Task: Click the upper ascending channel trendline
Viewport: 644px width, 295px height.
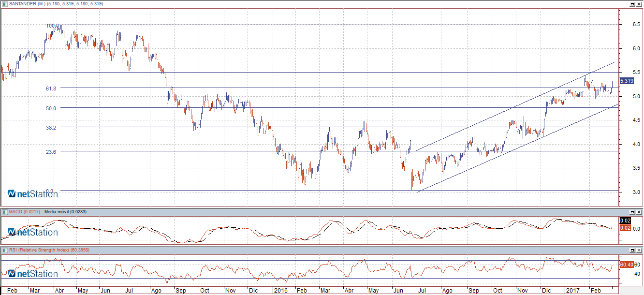Action: [x=515, y=106]
